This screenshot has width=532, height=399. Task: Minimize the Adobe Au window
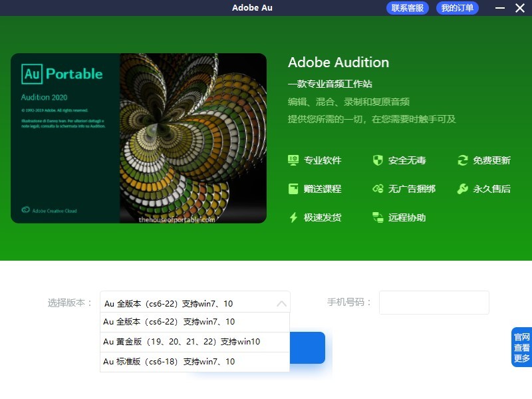(x=500, y=8)
